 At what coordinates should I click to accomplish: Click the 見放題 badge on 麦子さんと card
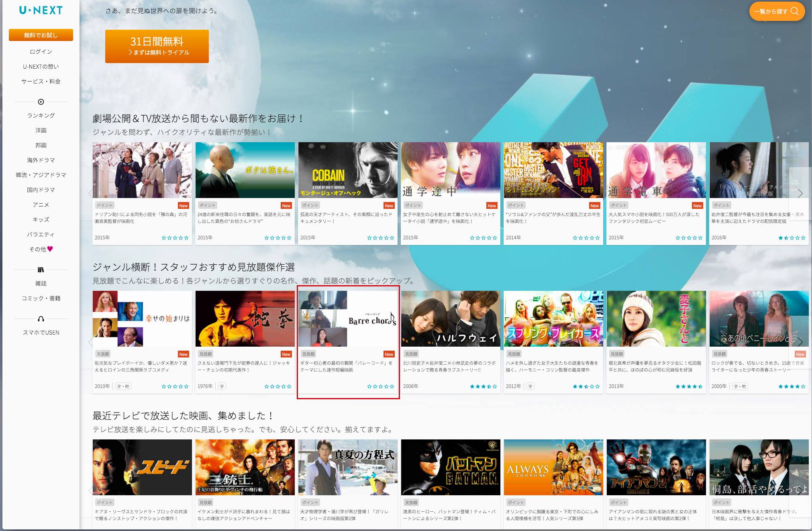(x=617, y=354)
